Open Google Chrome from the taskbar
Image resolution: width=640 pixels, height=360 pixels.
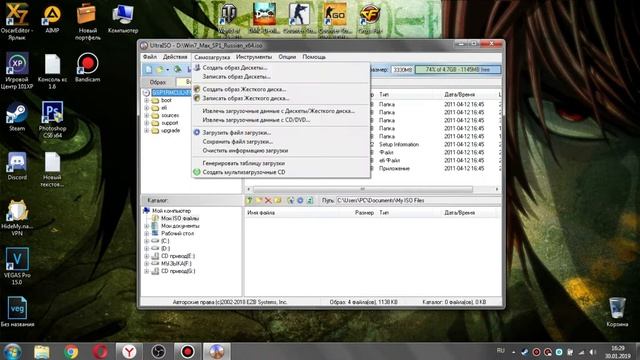tap(71, 351)
